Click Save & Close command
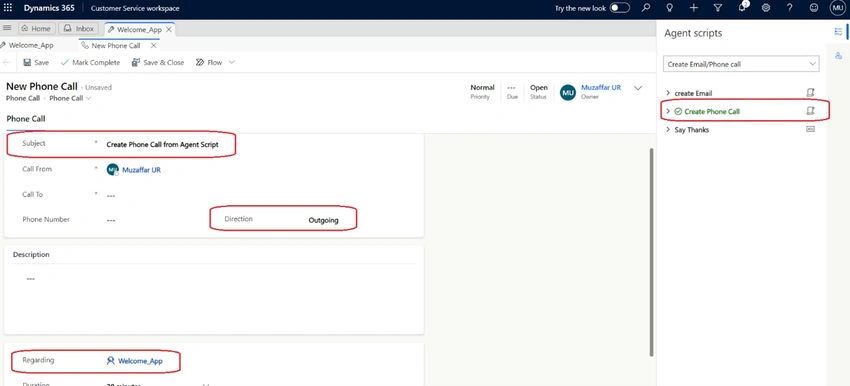This screenshot has height=386, width=850. [158, 62]
